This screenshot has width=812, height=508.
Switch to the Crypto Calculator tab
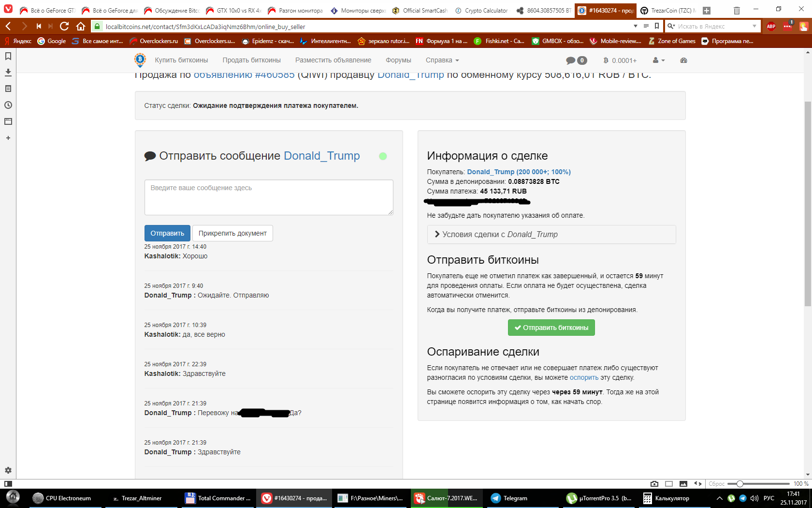(x=481, y=10)
